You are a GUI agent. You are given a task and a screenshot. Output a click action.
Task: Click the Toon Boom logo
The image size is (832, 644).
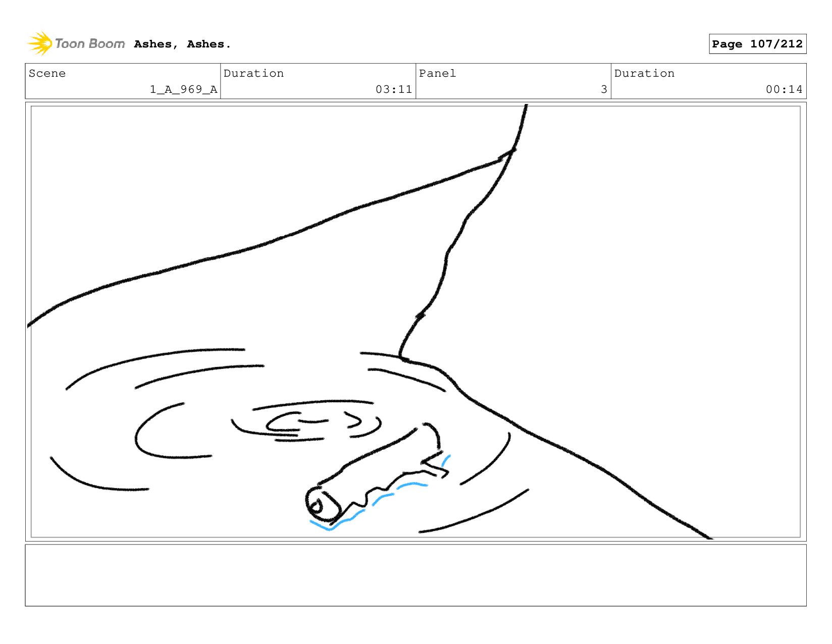(x=76, y=44)
